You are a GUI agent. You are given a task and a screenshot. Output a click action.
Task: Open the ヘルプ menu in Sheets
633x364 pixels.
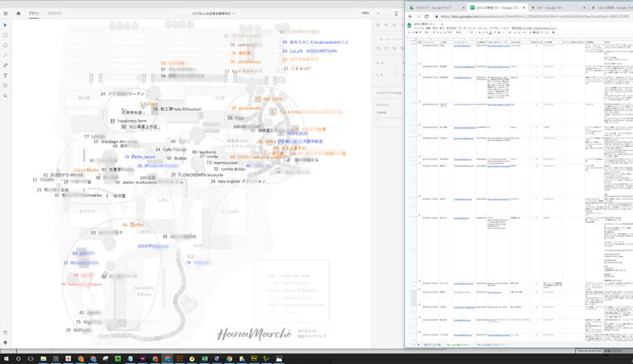[x=505, y=28]
